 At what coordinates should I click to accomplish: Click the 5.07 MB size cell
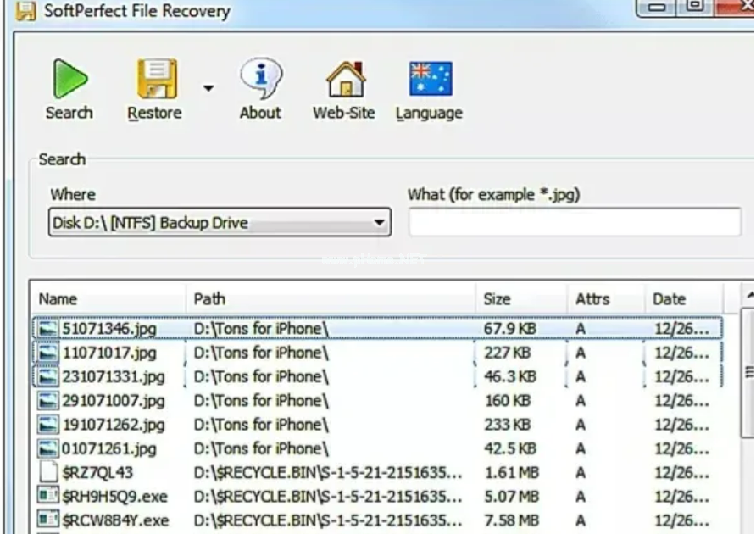[x=511, y=497]
